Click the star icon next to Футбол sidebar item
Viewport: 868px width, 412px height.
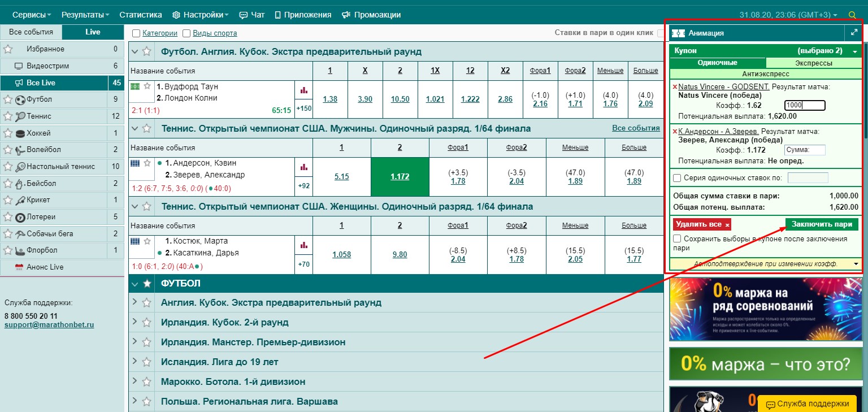coord(8,99)
